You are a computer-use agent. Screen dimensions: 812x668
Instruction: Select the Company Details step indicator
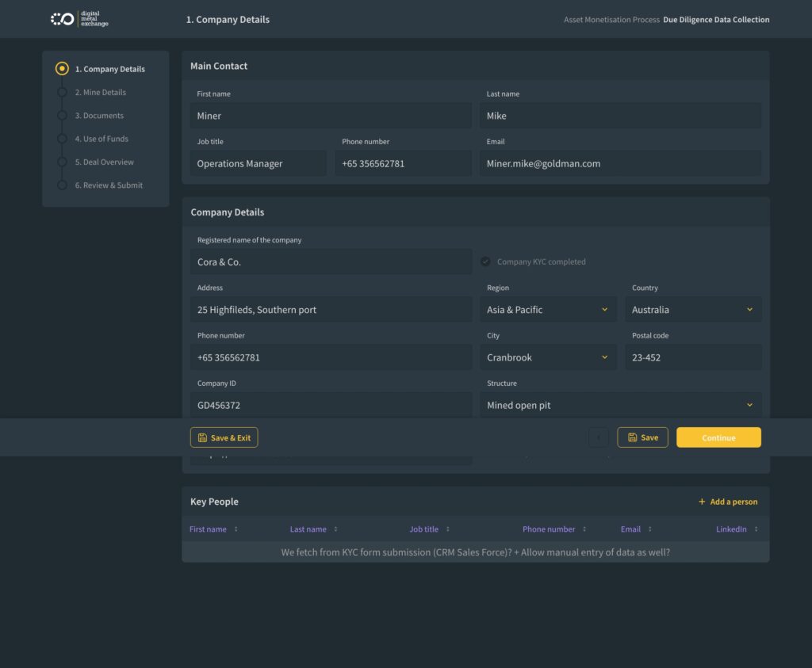[x=62, y=69]
